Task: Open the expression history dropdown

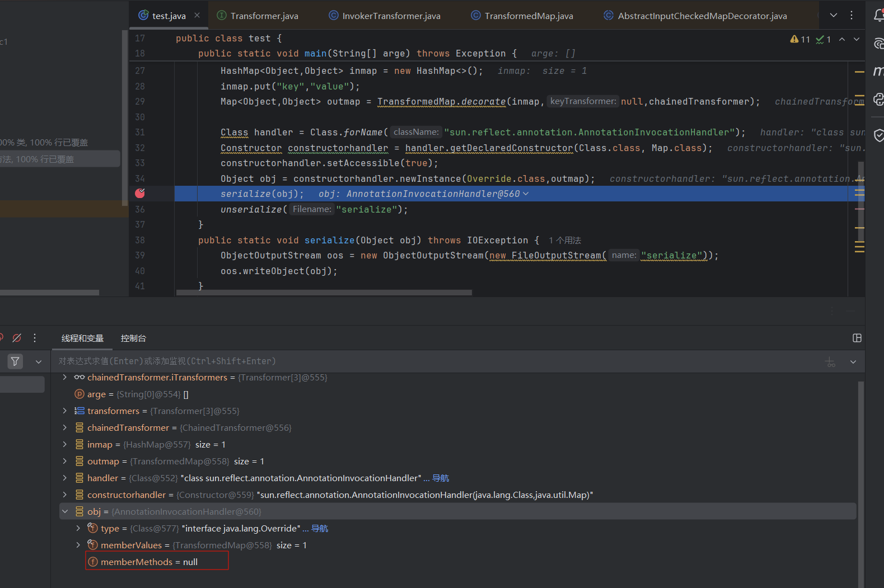Action: (x=853, y=362)
